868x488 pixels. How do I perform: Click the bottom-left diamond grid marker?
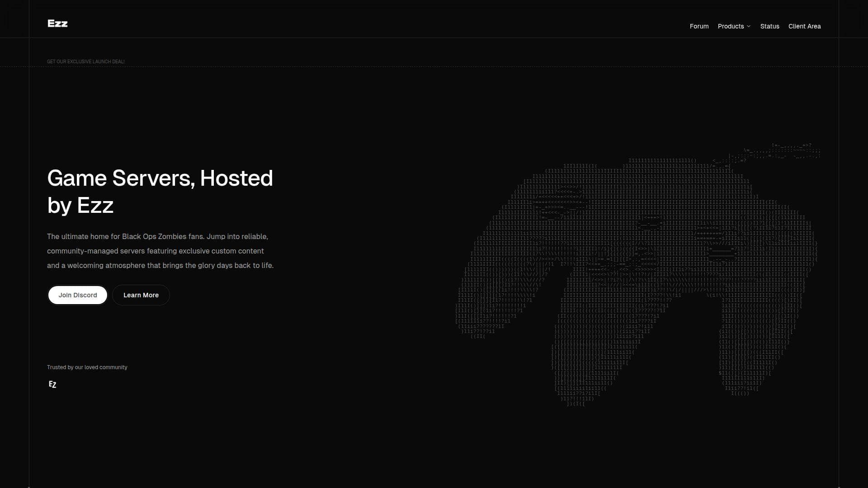tap(29, 487)
